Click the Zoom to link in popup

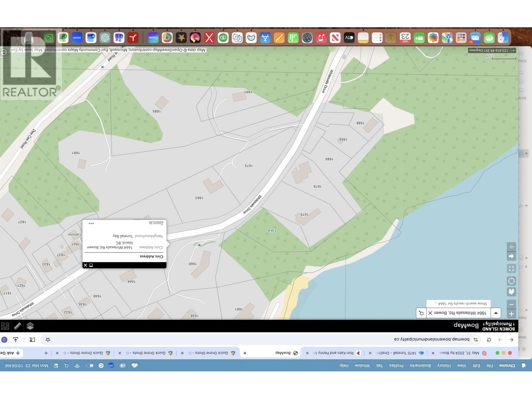click(156, 223)
